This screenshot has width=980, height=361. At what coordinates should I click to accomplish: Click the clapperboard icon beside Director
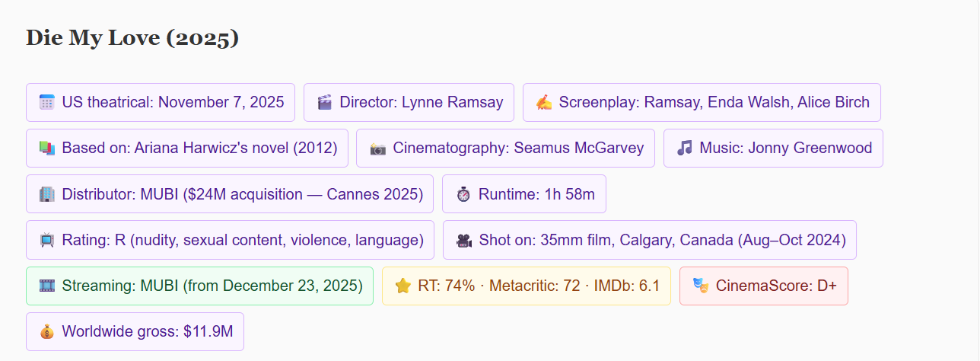point(325,103)
